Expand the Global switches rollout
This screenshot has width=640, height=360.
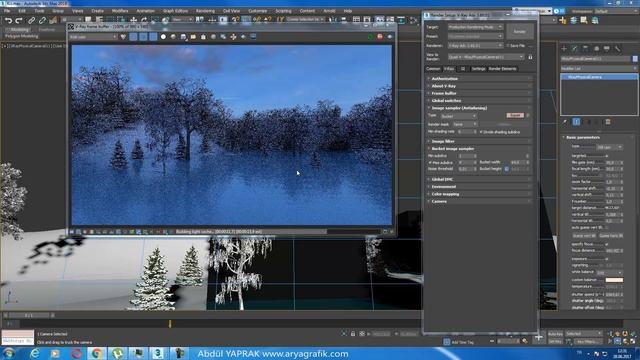tap(479, 100)
